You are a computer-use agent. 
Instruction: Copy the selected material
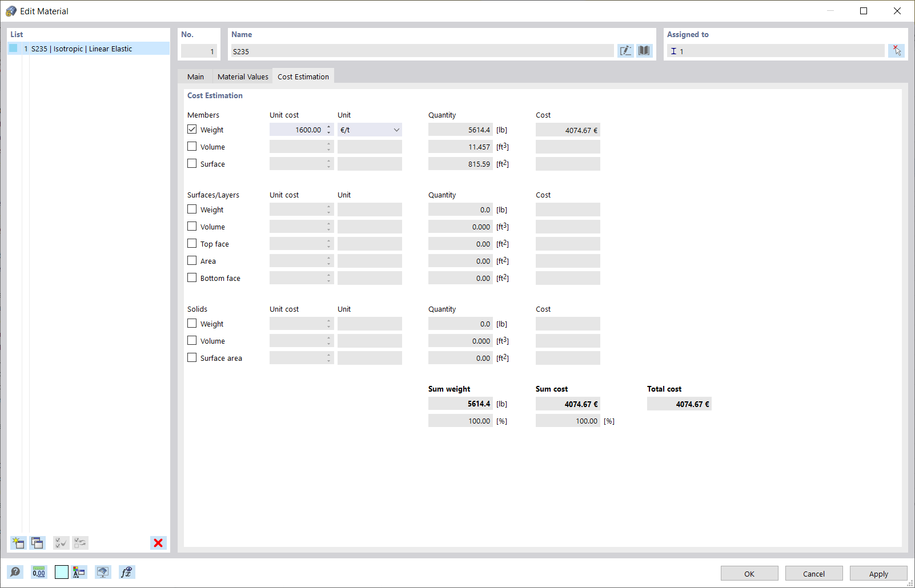[38, 543]
